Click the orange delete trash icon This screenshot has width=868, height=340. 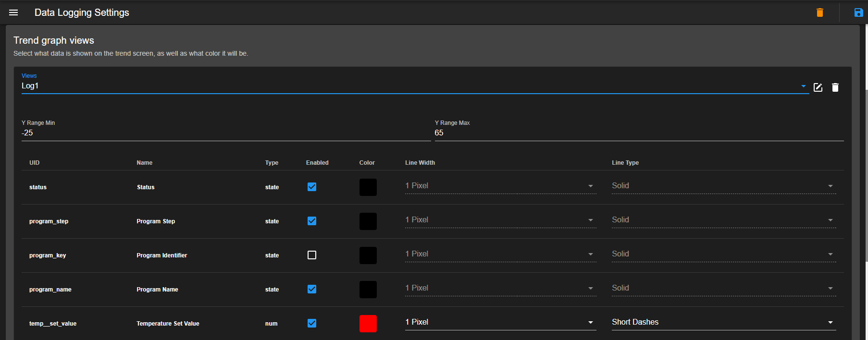820,12
